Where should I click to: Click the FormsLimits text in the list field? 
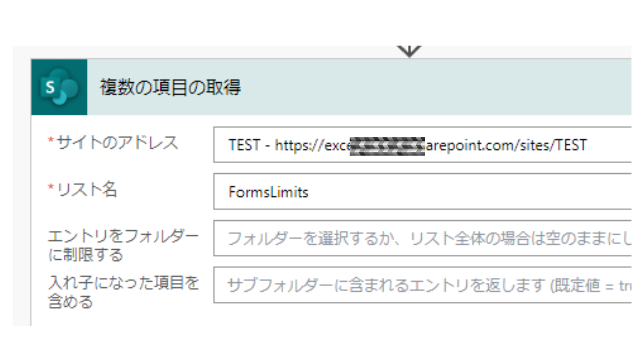point(269,192)
